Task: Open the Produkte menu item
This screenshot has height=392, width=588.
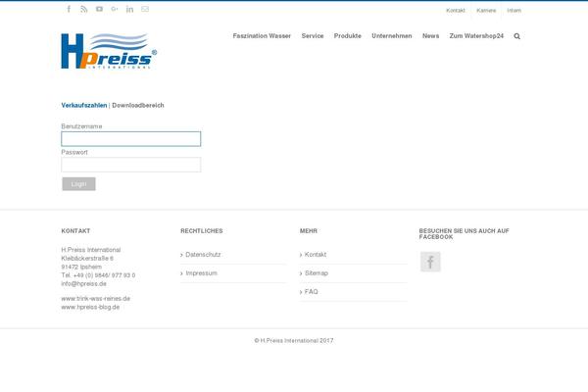Action: tap(348, 36)
